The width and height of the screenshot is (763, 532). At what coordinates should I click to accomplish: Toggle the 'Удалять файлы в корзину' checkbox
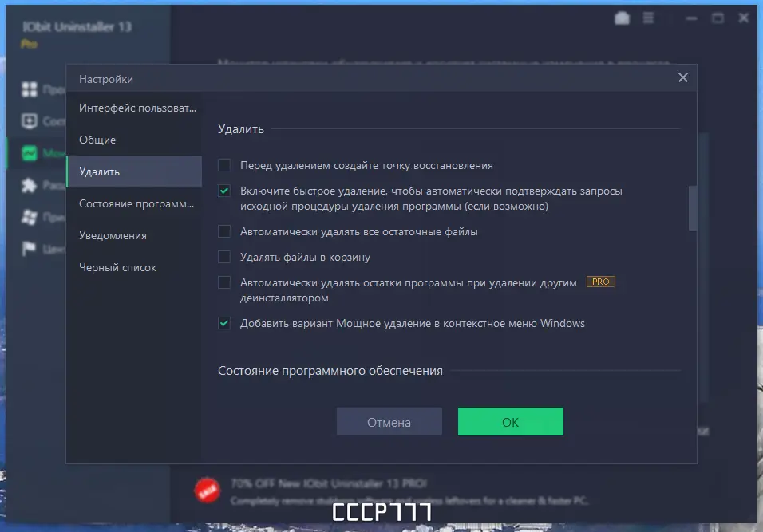[225, 257]
